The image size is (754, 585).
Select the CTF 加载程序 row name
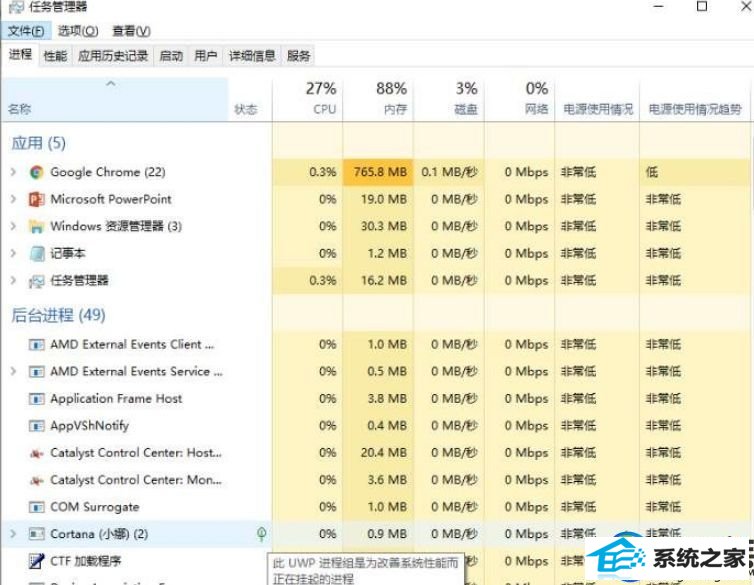pyautogui.click(x=86, y=561)
